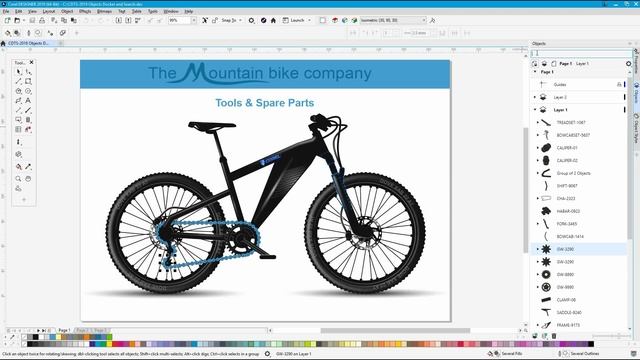
Task: Open the Snap To dropdown
Action: (x=240, y=20)
